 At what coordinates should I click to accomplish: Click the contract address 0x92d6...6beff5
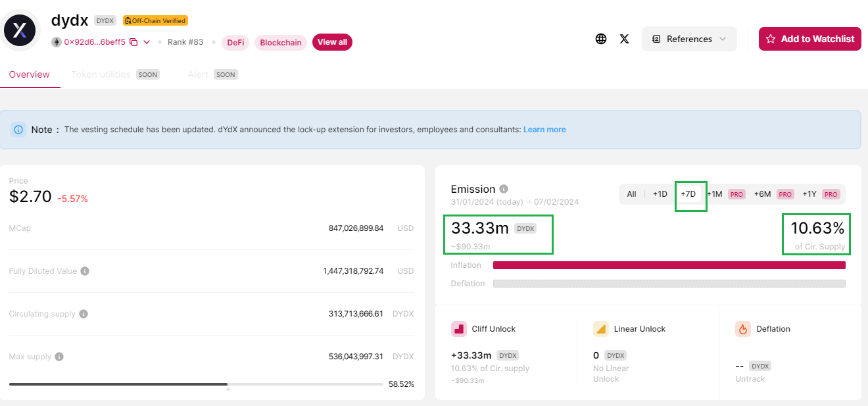click(x=95, y=42)
